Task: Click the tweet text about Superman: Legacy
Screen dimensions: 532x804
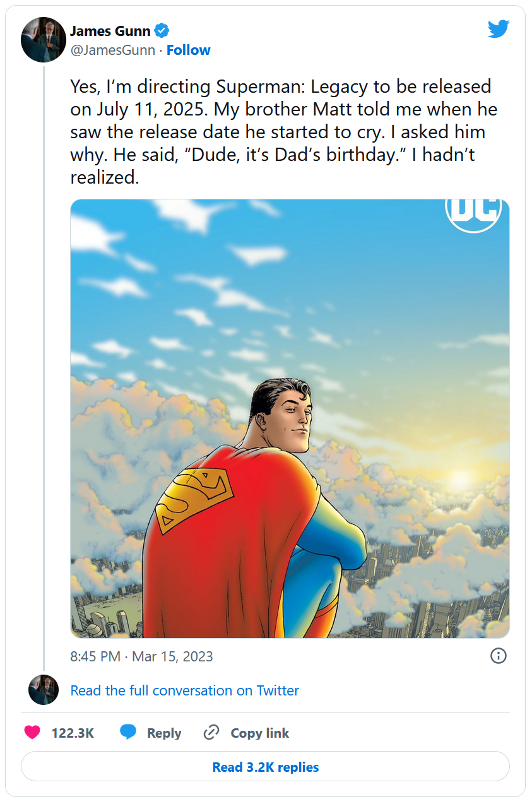Action: (284, 132)
